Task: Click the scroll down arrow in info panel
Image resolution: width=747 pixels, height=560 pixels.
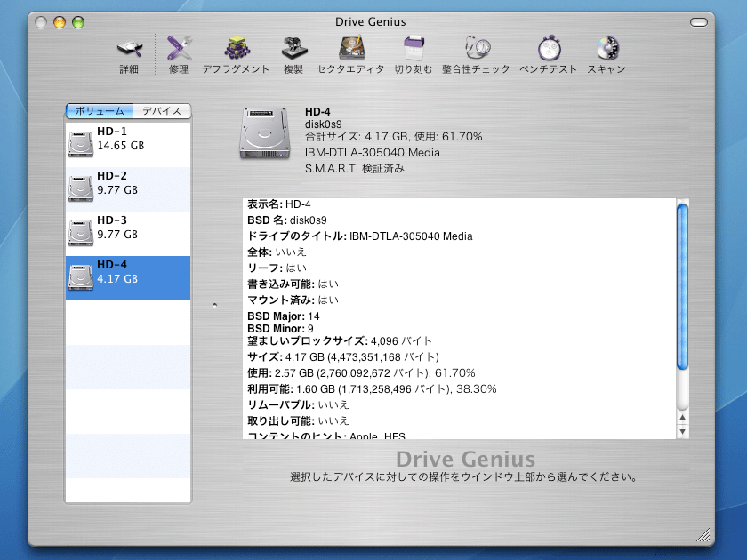Action: coord(682,431)
